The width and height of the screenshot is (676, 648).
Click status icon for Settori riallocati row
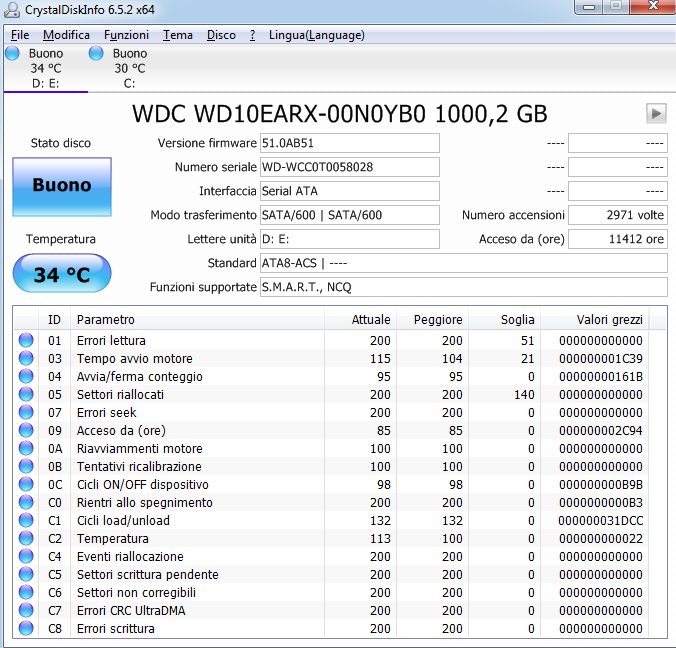point(25,395)
